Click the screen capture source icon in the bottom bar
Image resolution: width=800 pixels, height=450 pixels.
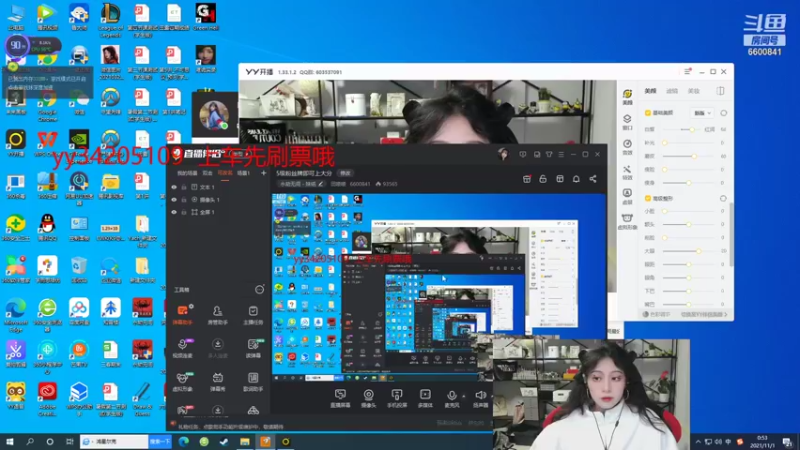[340, 395]
